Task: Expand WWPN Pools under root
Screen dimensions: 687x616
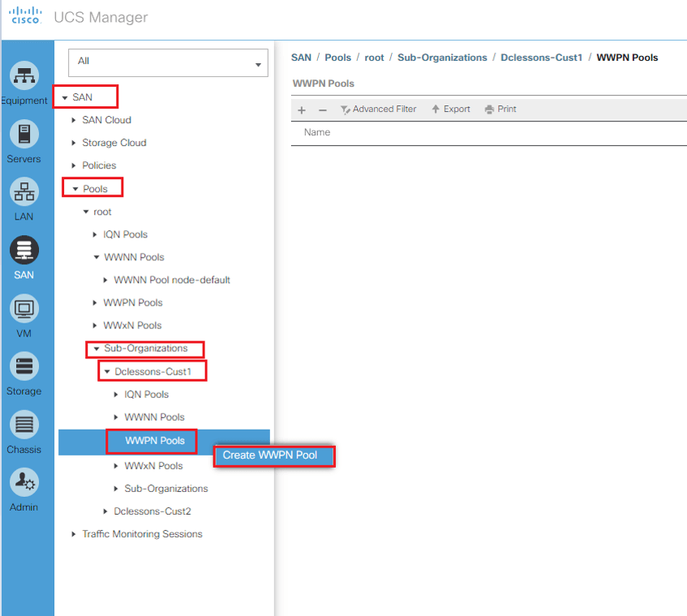Action: 95,302
